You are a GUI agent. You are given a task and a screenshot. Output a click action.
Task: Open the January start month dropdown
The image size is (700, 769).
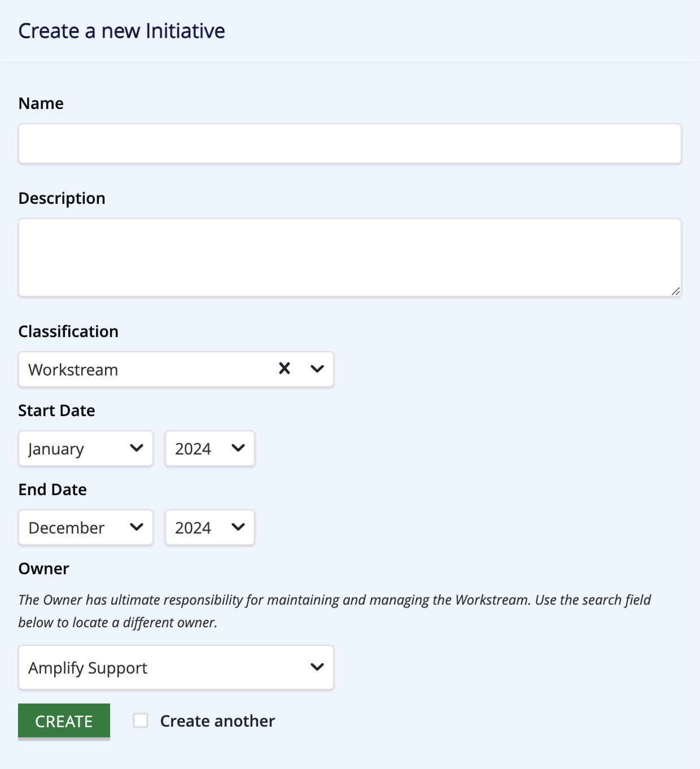pyautogui.click(x=86, y=448)
